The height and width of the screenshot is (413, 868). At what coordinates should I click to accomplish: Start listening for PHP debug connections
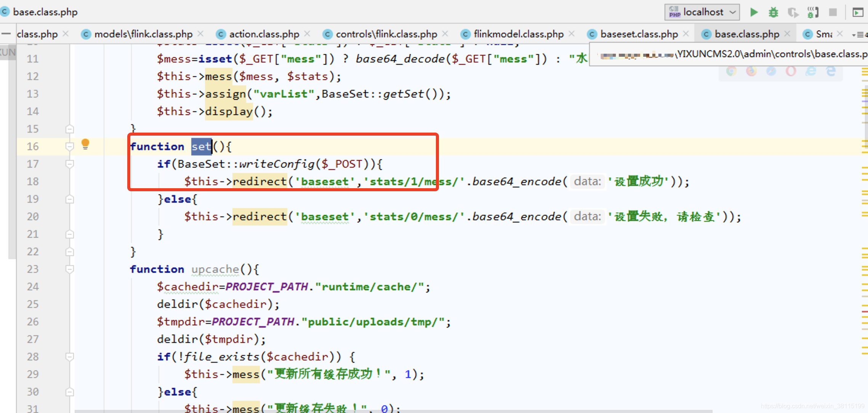click(x=813, y=13)
